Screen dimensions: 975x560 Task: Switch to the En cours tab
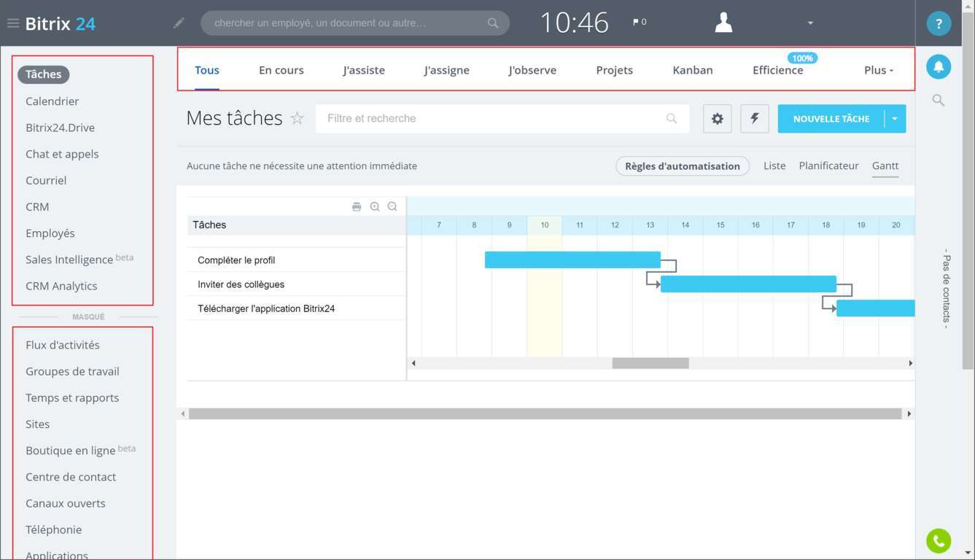coord(281,70)
